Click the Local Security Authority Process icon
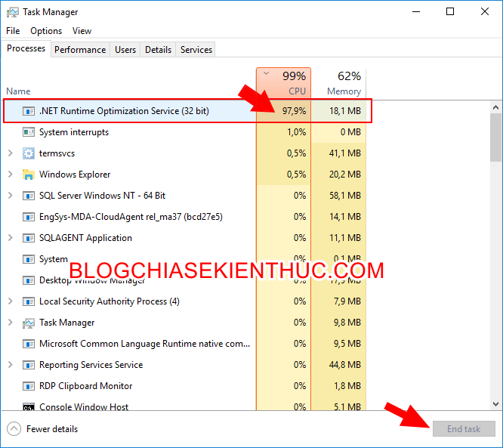The image size is (503, 448). [x=29, y=301]
